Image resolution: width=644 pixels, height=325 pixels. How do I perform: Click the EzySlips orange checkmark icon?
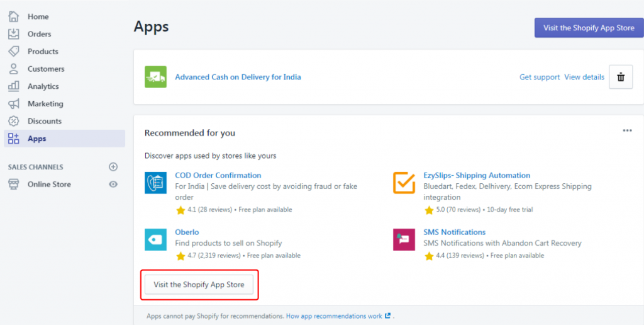[x=404, y=183]
